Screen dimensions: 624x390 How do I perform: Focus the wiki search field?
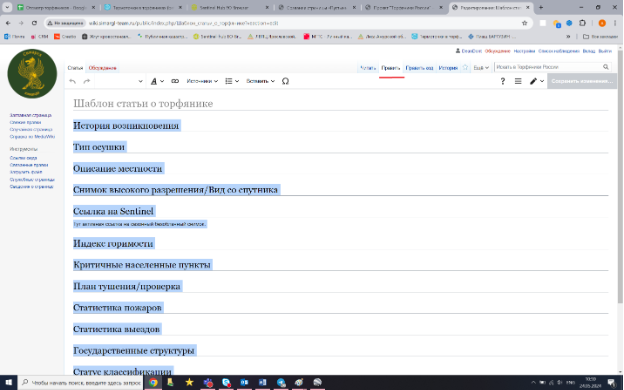click(x=548, y=67)
